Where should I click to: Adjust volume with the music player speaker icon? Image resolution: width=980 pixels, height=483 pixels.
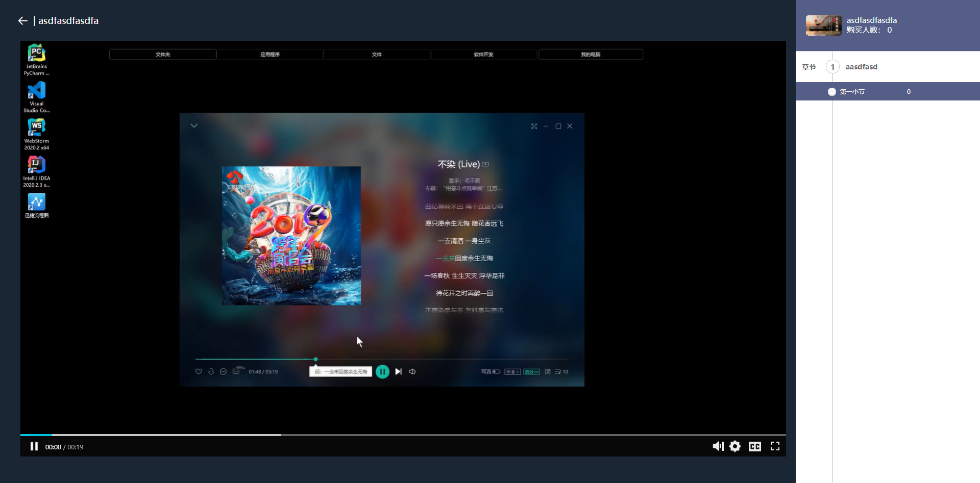(x=412, y=371)
